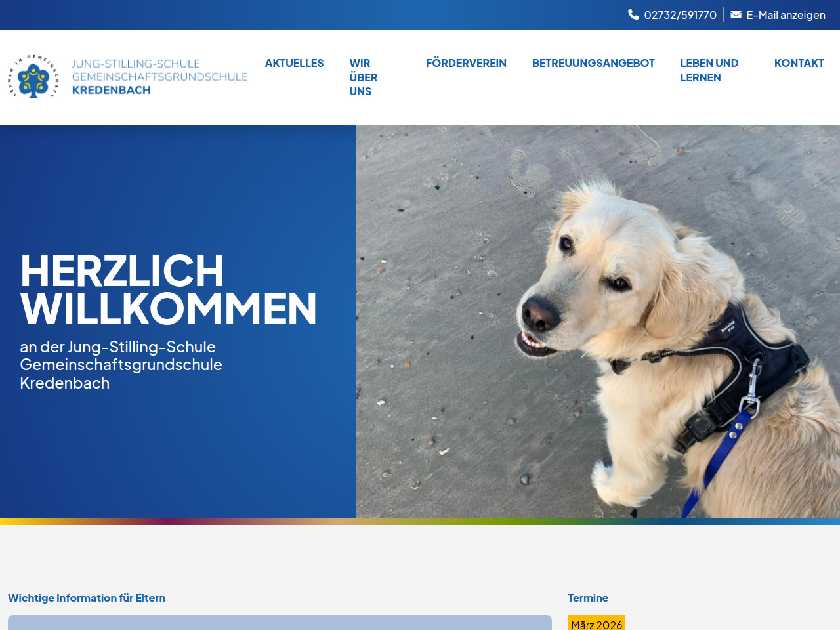Click the Herzlich Willkommen headline
Screen dimensions: 840x630
(x=168, y=289)
